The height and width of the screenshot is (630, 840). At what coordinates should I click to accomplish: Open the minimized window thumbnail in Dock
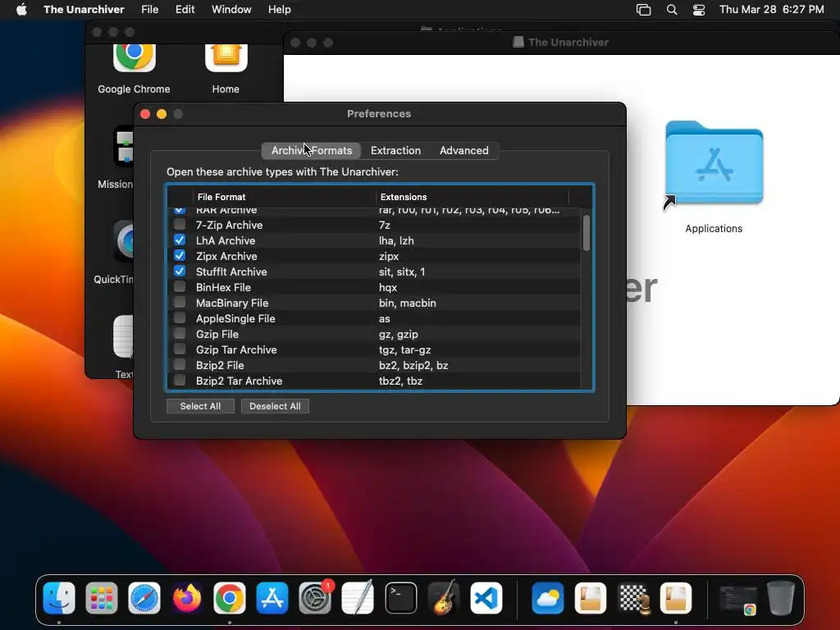tap(737, 599)
